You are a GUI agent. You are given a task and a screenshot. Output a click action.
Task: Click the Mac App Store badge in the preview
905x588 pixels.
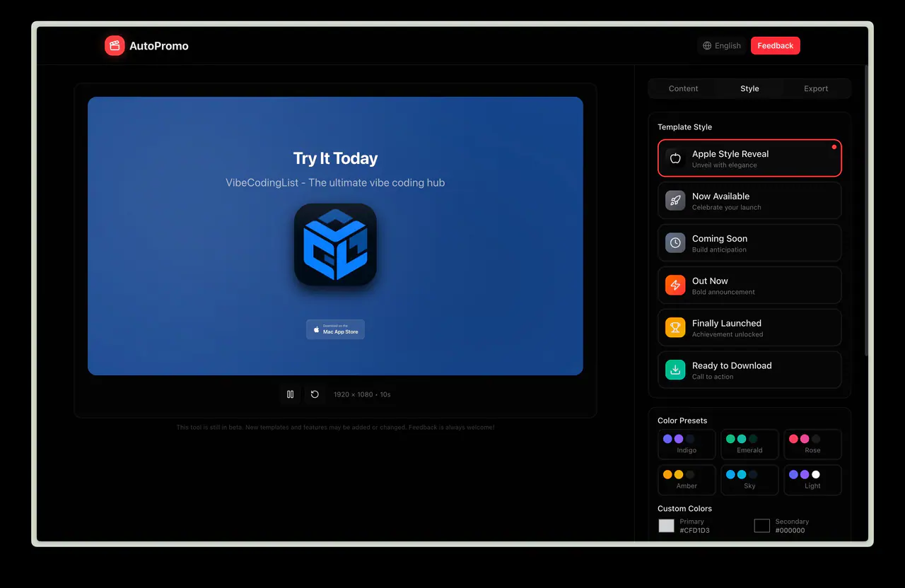click(335, 329)
